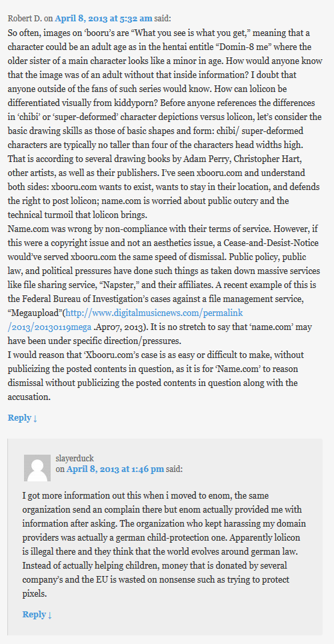Click the down arrow beside slayerduck's Reply
Screen dimensions: 334x644
click(x=50, y=615)
